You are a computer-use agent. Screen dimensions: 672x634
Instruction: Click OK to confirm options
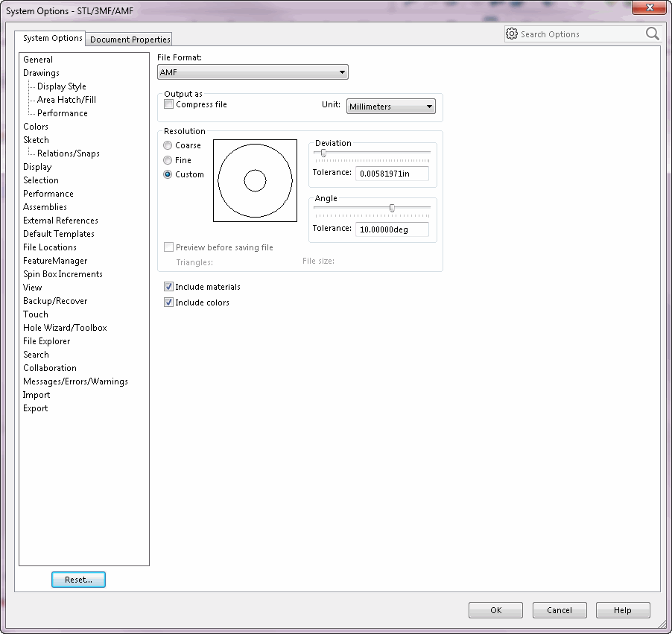pos(496,610)
